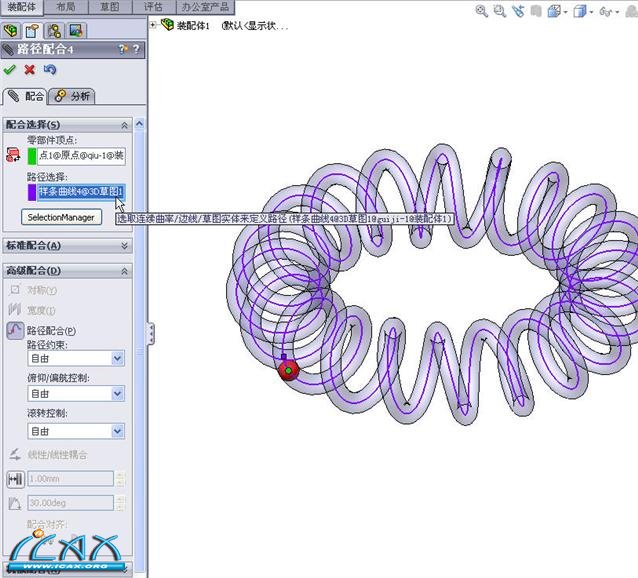638x578 pixels.
Task: Toggle the distance mate button beside 1.00mm
Action: [15, 479]
